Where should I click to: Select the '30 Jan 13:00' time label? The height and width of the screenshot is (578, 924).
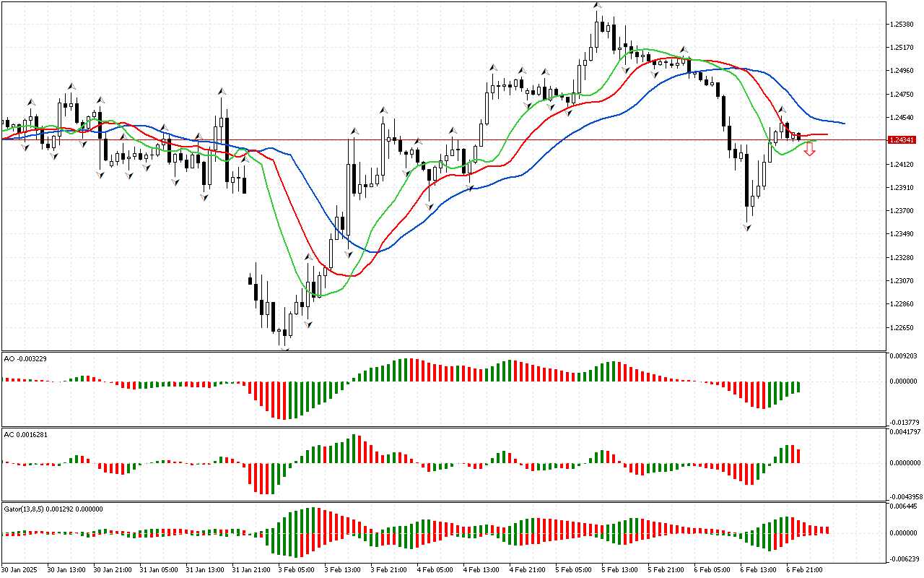point(66,570)
